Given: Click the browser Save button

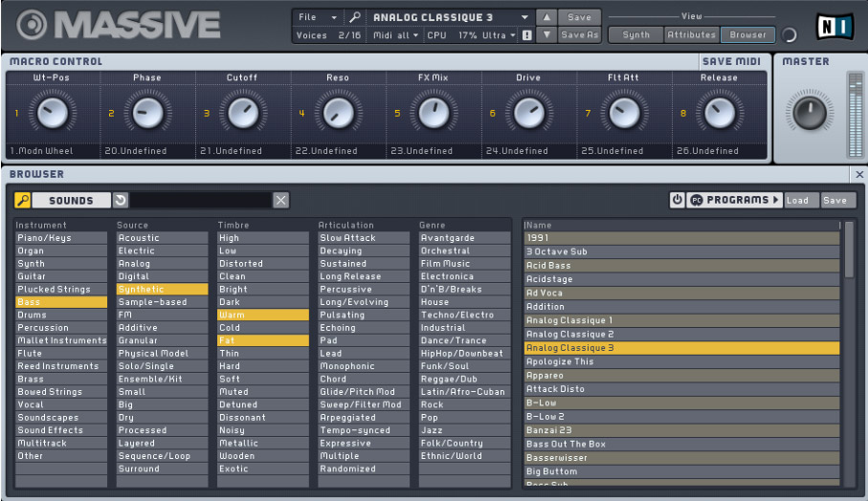Looking at the screenshot, I should coord(837,200).
